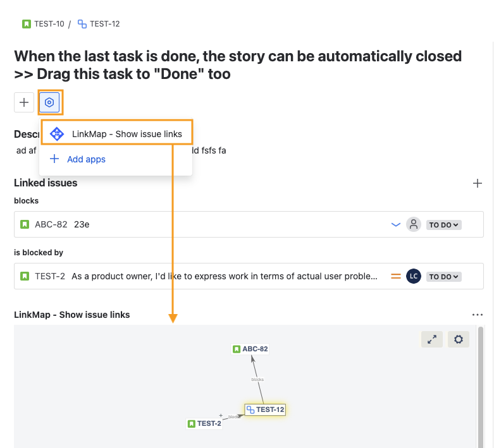
Task: Click the LC assignee avatar
Action: pyautogui.click(x=413, y=276)
